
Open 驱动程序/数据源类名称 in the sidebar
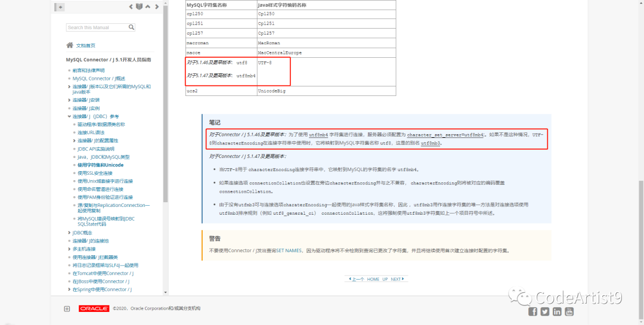pyautogui.click(x=101, y=124)
